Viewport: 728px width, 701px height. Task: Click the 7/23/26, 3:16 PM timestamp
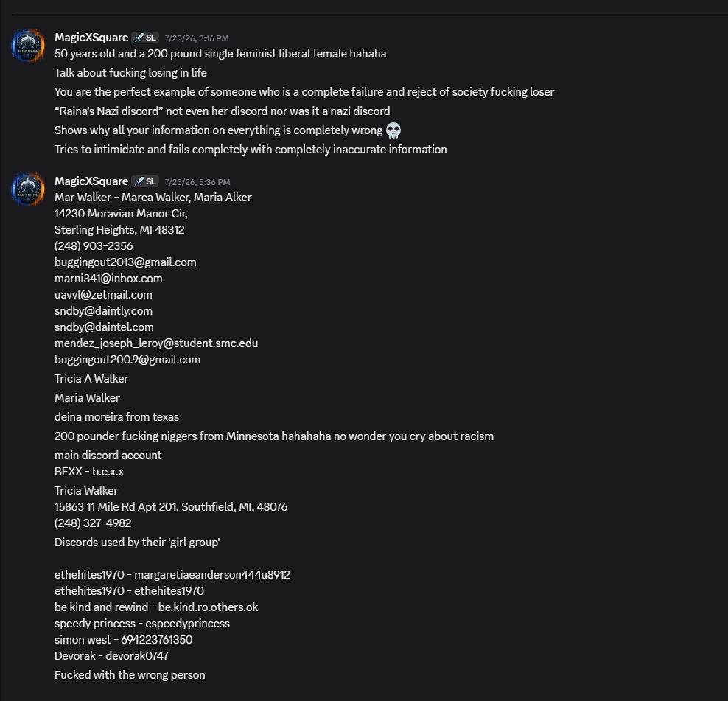(197, 38)
